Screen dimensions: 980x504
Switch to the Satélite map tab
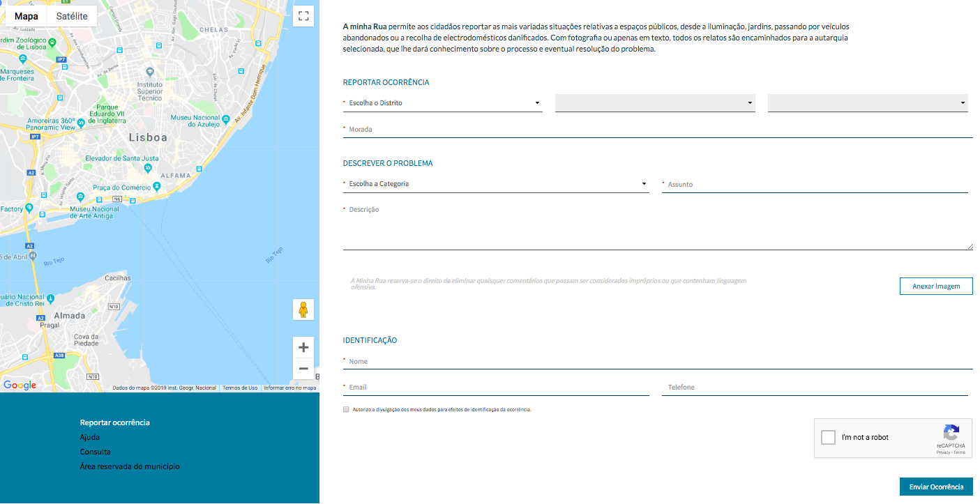point(72,16)
